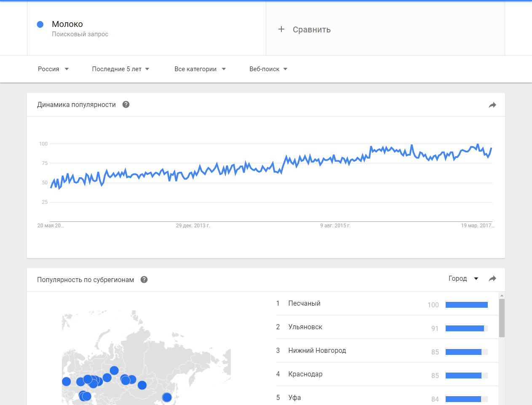
Task: Click the Молоко search term
Action: (67, 24)
